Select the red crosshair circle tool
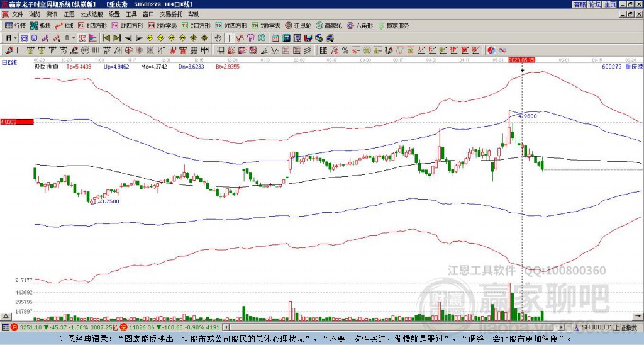644x345 pixels. point(128,50)
